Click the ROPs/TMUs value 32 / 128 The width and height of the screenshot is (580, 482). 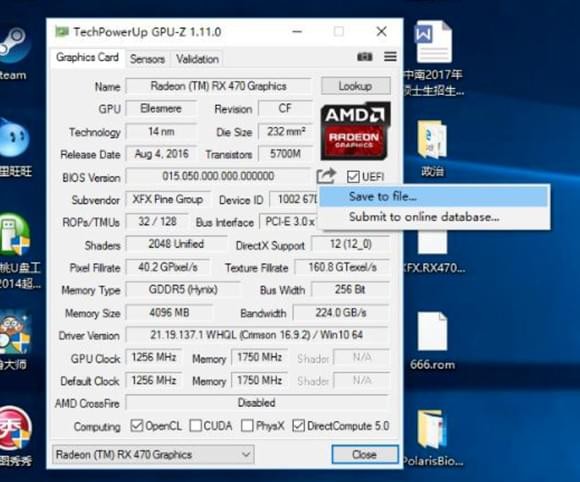tap(157, 222)
